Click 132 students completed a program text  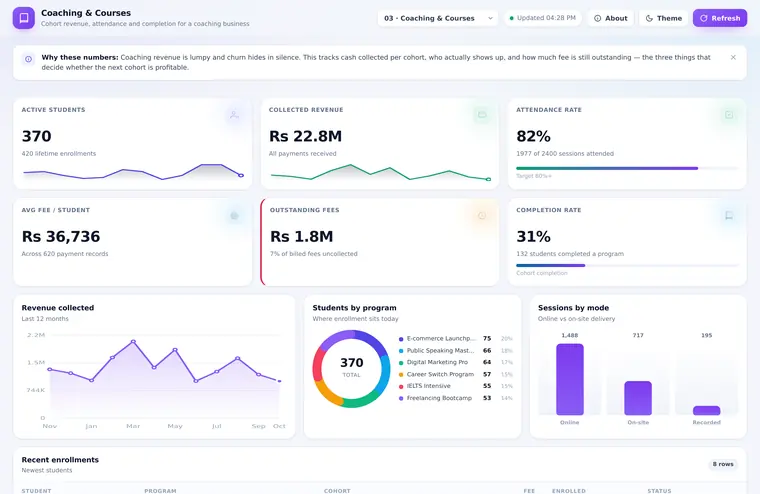click(570, 254)
